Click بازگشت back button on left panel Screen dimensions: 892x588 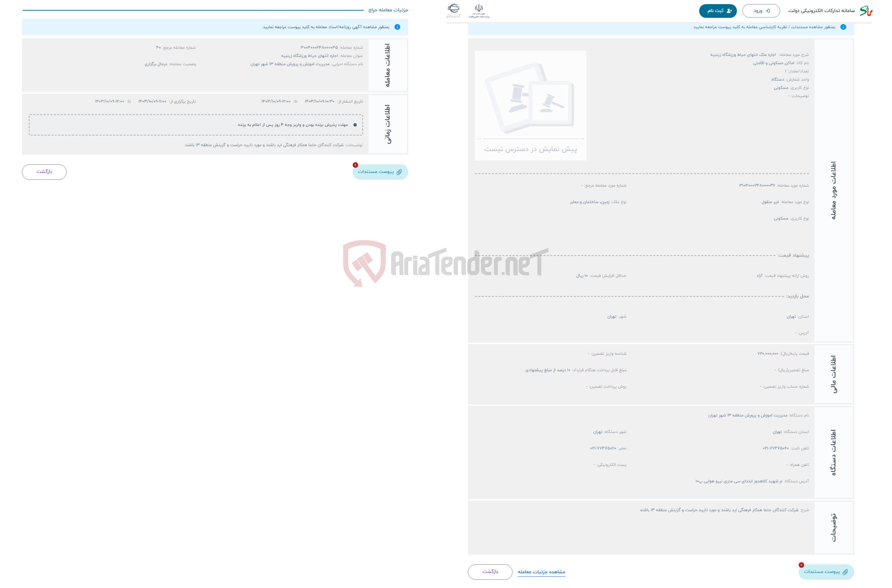45,172
